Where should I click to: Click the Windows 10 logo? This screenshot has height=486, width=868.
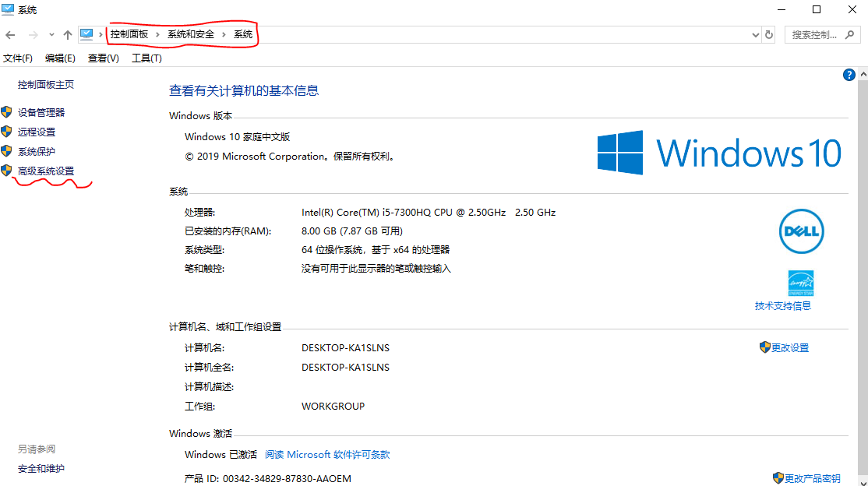720,153
